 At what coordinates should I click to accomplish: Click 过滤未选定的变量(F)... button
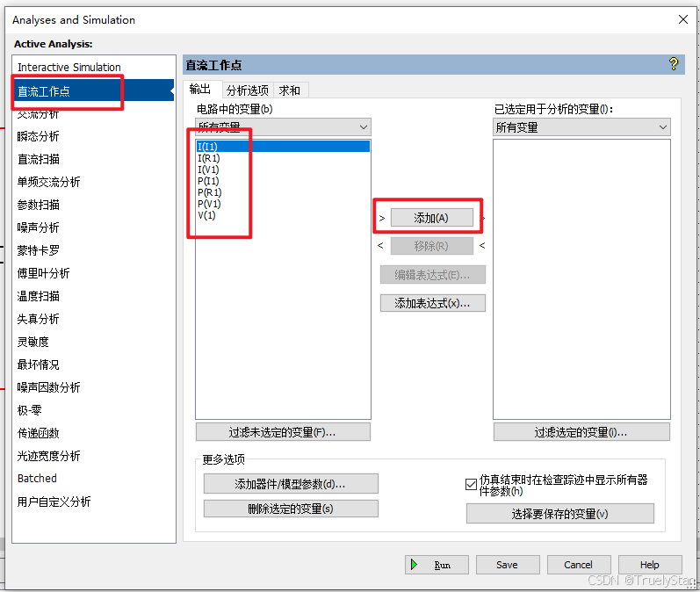pos(283,432)
